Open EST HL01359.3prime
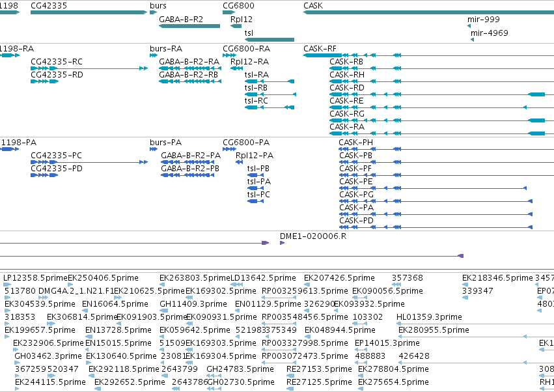 pos(429,317)
